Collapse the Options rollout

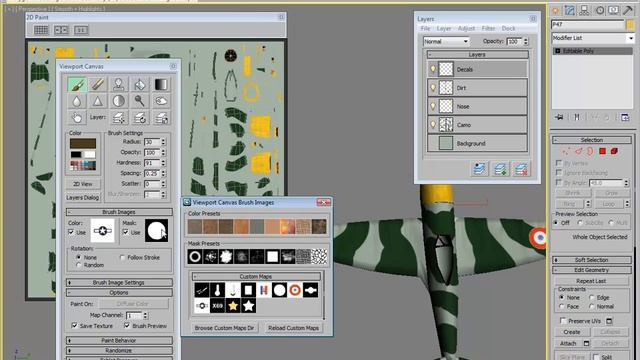point(119,293)
